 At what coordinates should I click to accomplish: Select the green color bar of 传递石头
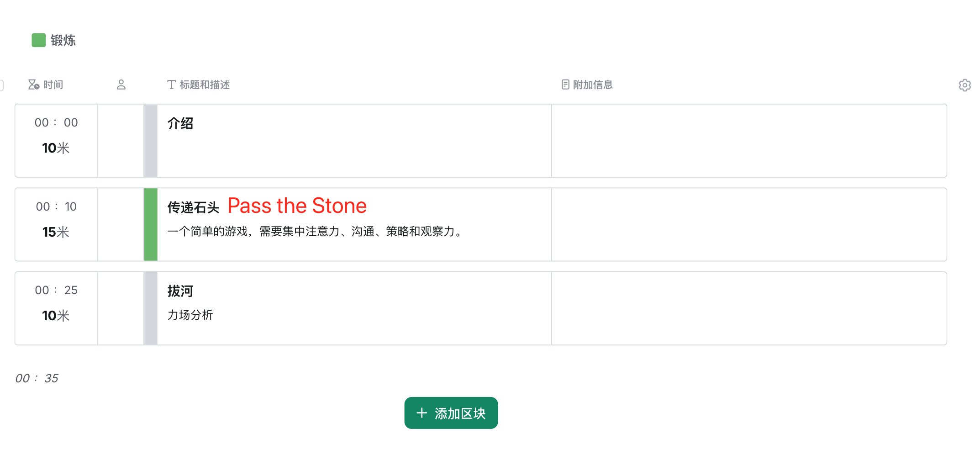pos(151,224)
